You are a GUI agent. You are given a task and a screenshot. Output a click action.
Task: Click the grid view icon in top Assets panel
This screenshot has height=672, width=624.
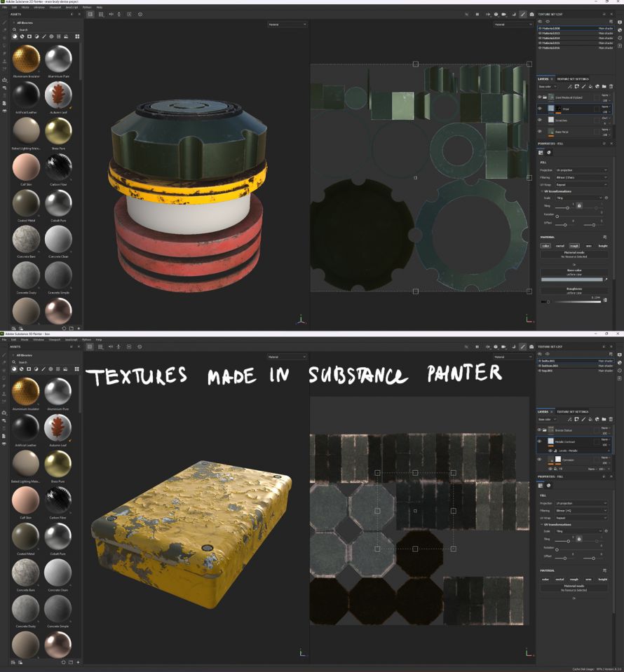coord(77,36)
